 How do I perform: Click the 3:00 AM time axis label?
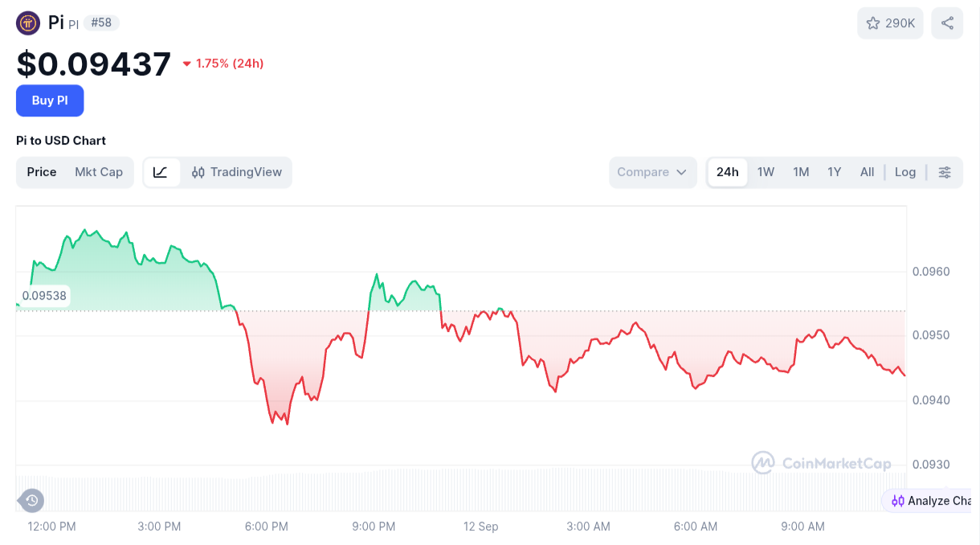tap(588, 527)
